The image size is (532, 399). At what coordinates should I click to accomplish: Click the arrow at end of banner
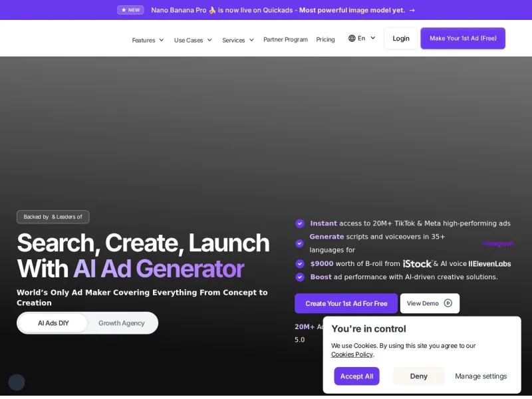tap(412, 10)
